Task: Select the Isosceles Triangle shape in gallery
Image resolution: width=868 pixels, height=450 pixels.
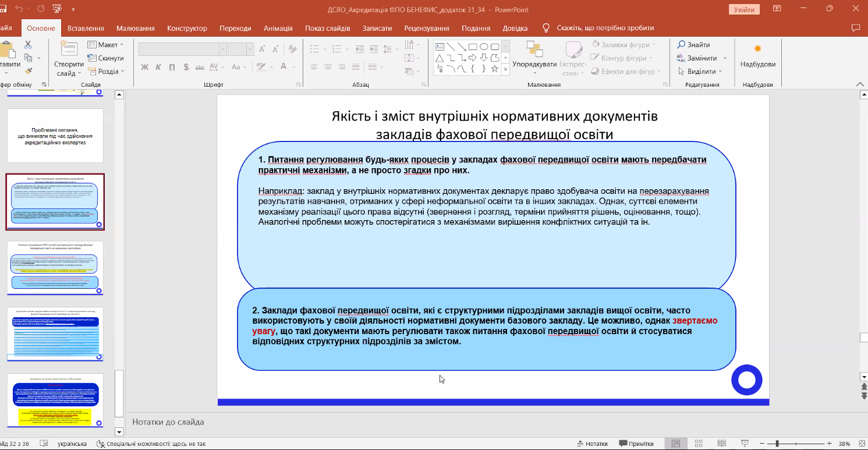Action: [x=440, y=58]
